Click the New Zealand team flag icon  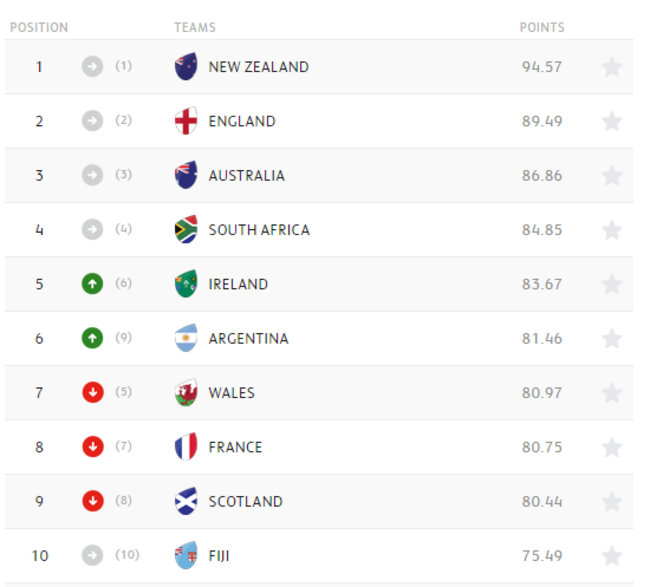[186, 67]
